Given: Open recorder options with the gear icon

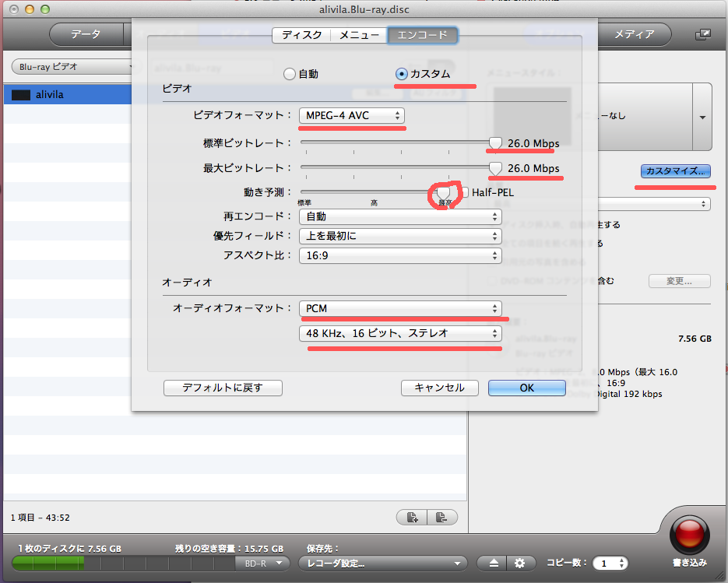Looking at the screenshot, I should click(520, 563).
